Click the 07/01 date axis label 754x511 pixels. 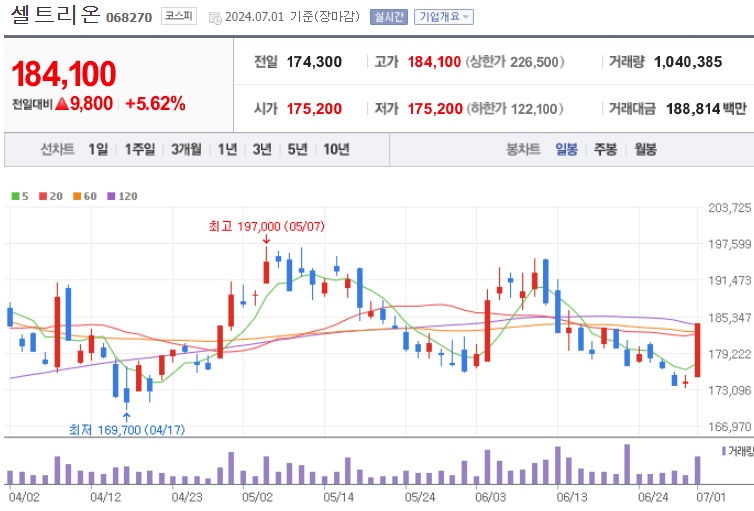pos(711,497)
